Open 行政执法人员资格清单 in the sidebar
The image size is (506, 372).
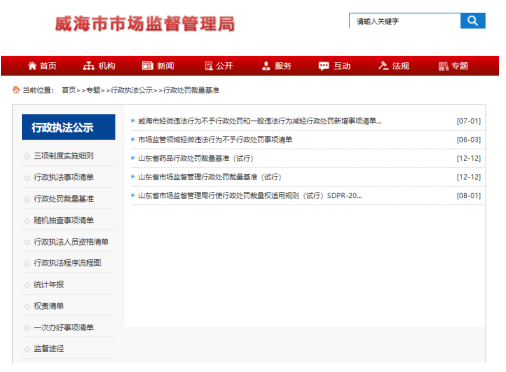71,242
